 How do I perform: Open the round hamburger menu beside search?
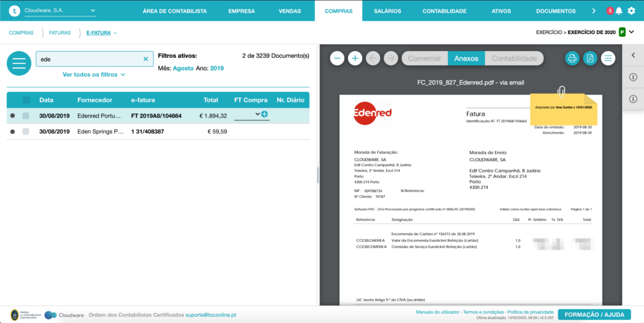tap(19, 64)
